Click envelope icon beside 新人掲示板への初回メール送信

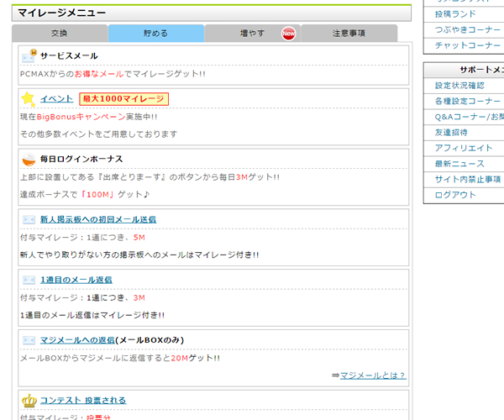point(29,219)
